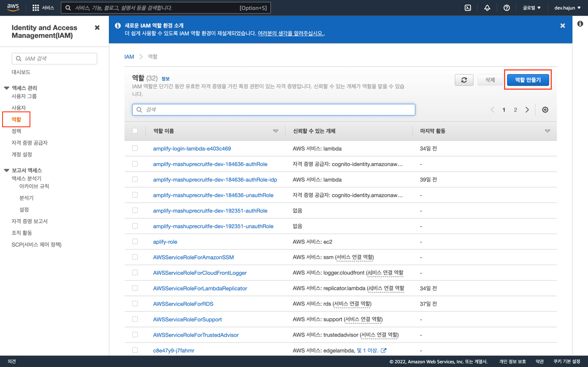588x367 pixels.
Task: Go to the previous page arrow
Action: [492, 110]
